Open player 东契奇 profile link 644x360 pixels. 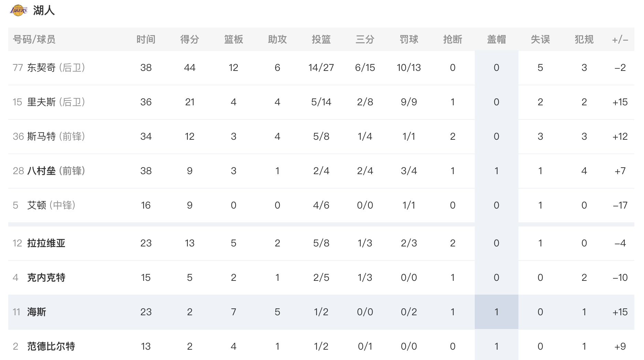(x=41, y=68)
